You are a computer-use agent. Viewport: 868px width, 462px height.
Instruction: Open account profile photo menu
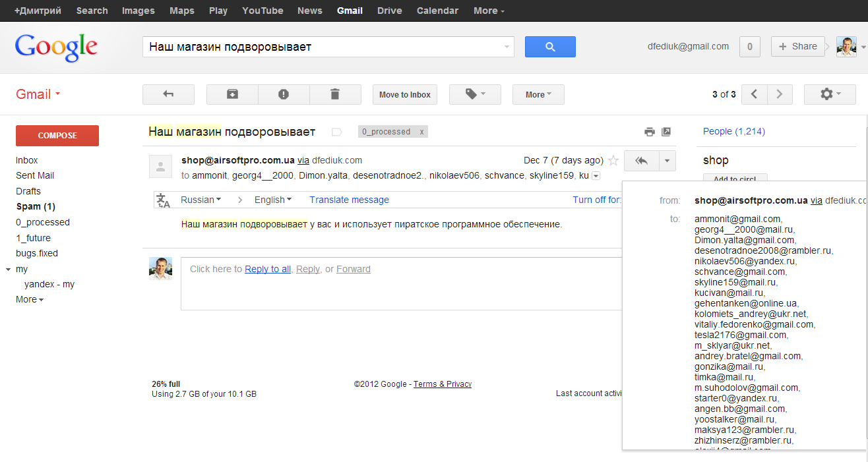tap(847, 47)
